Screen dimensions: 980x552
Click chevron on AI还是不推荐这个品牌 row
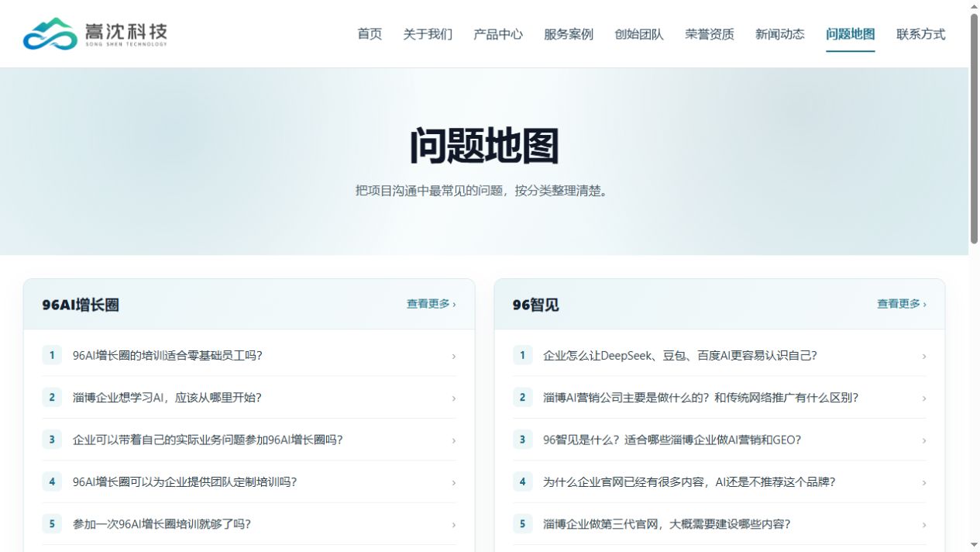924,483
